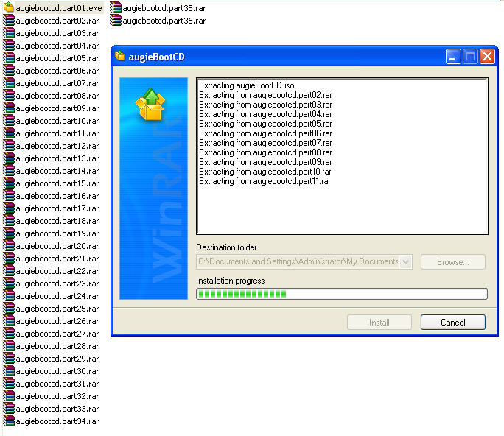Click the WinRAR box icon in dialog
Viewport: 504px width, 436px height.
[150, 104]
